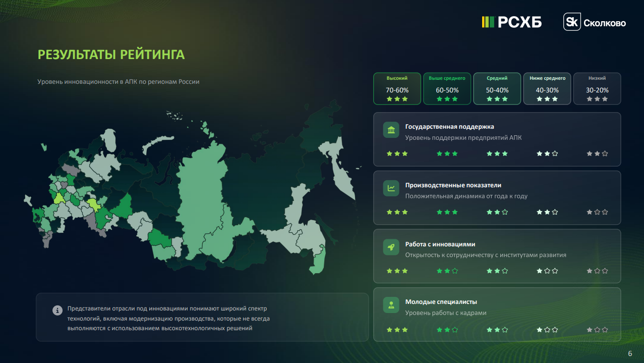Screen dimensions: 644x363
Task: Open the Работа с инновациями heading
Action: coord(440,244)
